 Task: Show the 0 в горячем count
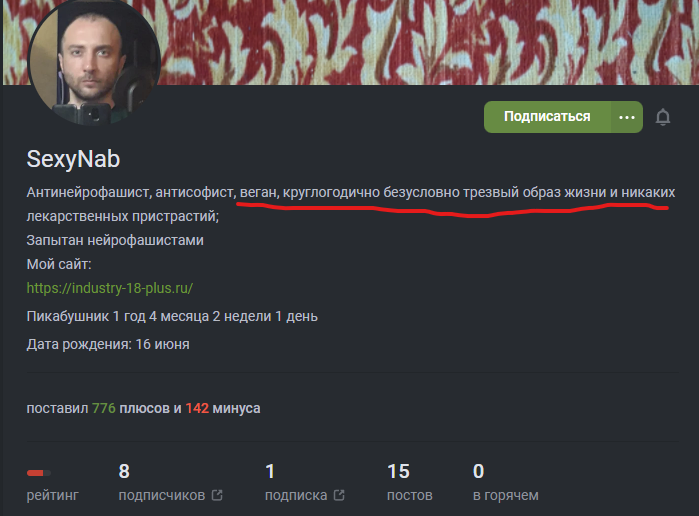click(506, 483)
